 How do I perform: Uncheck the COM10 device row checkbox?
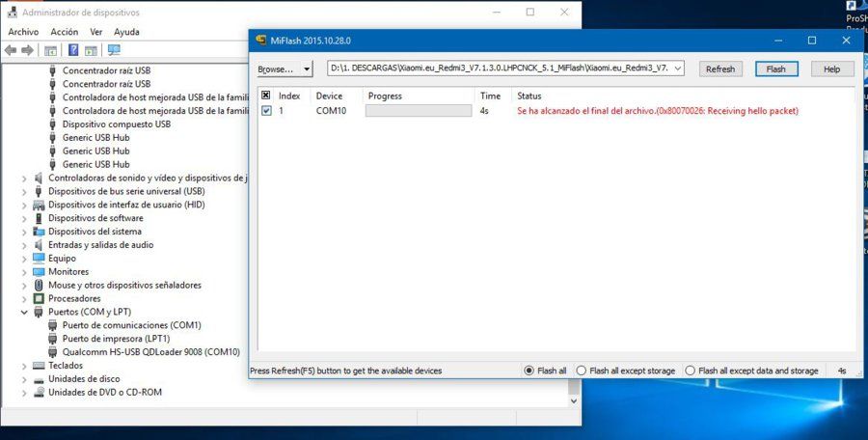tap(266, 111)
